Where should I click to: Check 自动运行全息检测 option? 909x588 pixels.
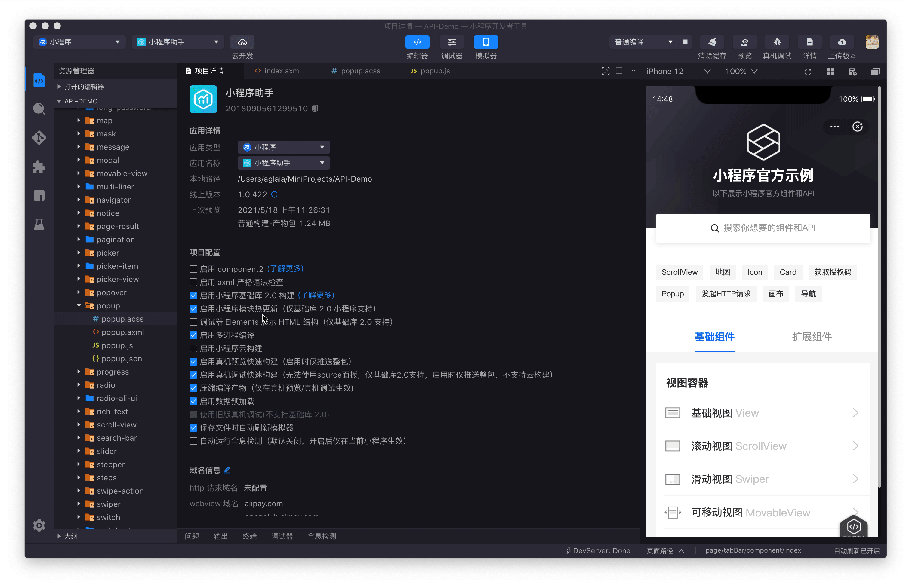193,441
